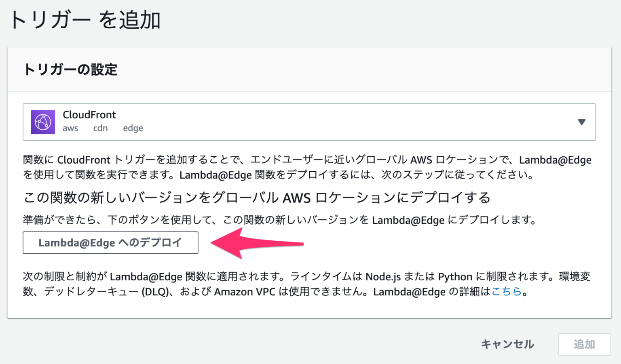Click the 'トリガーの設定' section header
The height and width of the screenshot is (364, 621).
[70, 69]
